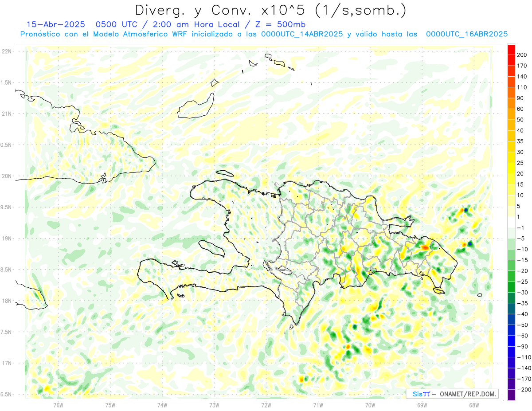Click the map title 'Diverg. y Conv. x10^5'
532x411 pixels.
222,11
